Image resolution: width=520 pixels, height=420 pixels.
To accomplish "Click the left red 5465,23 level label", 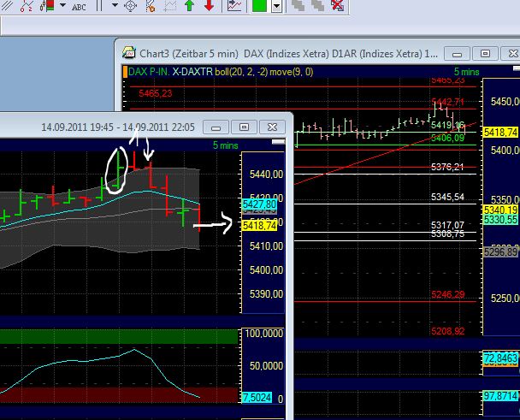I will (x=156, y=93).
